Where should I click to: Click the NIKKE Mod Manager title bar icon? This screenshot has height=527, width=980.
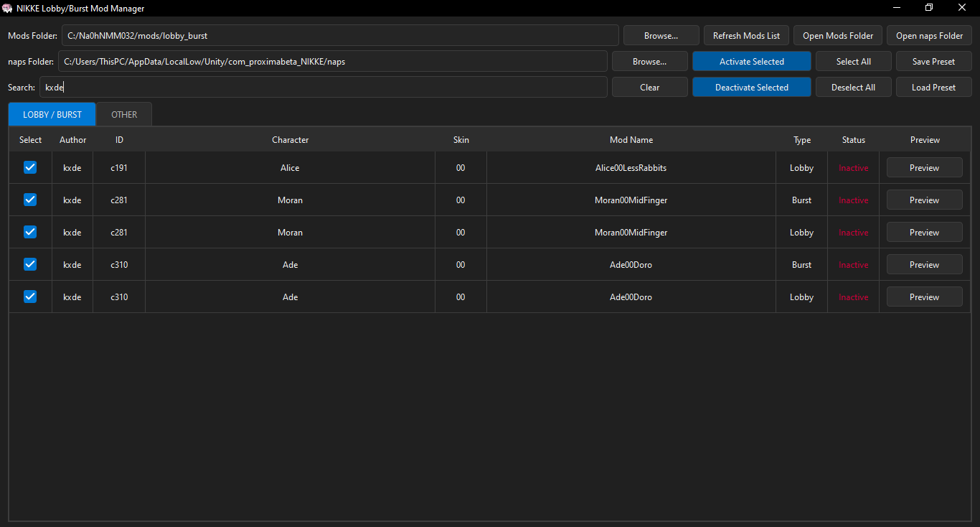(x=8, y=8)
